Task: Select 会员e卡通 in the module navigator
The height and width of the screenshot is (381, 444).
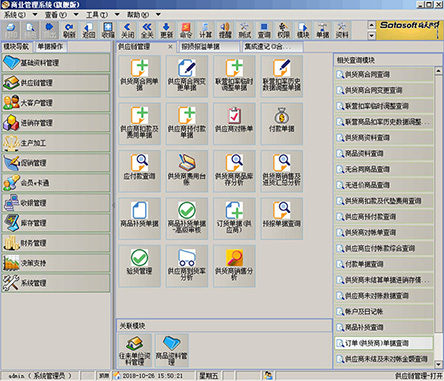Action: point(56,183)
